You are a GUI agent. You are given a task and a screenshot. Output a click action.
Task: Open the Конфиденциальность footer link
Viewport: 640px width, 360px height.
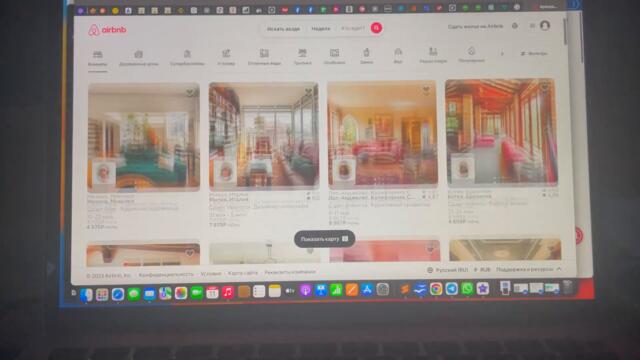tap(166, 274)
